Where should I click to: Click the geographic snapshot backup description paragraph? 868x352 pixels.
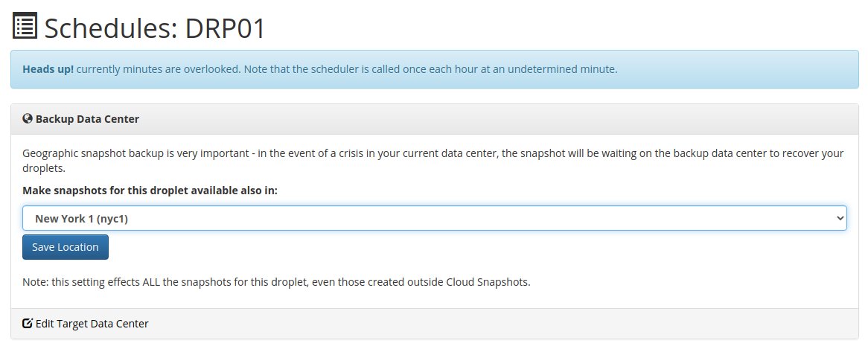pyautogui.click(x=433, y=160)
